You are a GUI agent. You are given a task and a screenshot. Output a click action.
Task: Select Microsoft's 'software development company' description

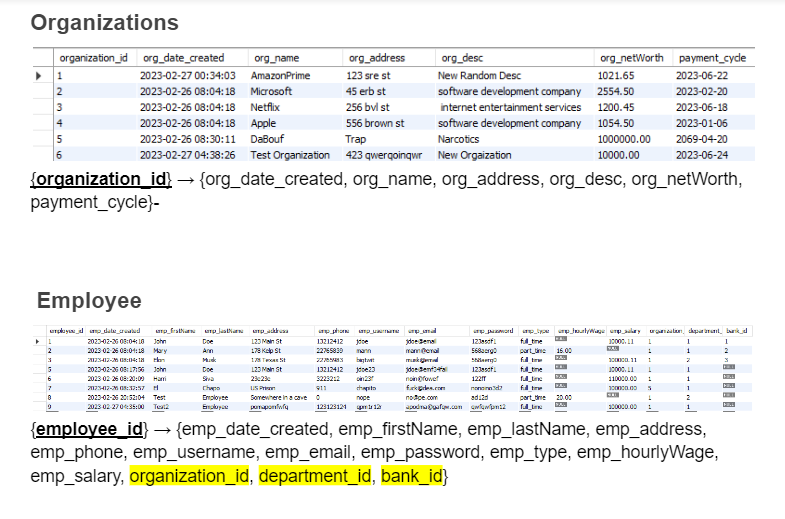[x=509, y=92]
